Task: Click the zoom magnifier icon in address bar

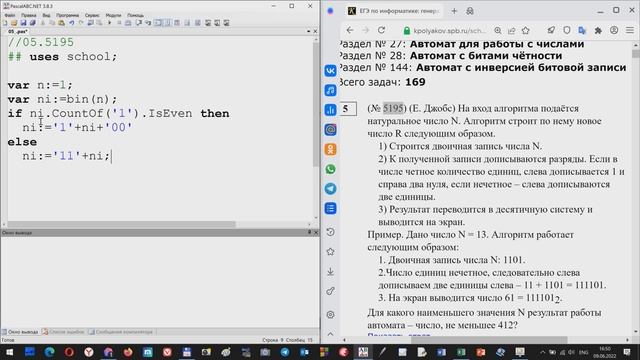Action: [498, 30]
